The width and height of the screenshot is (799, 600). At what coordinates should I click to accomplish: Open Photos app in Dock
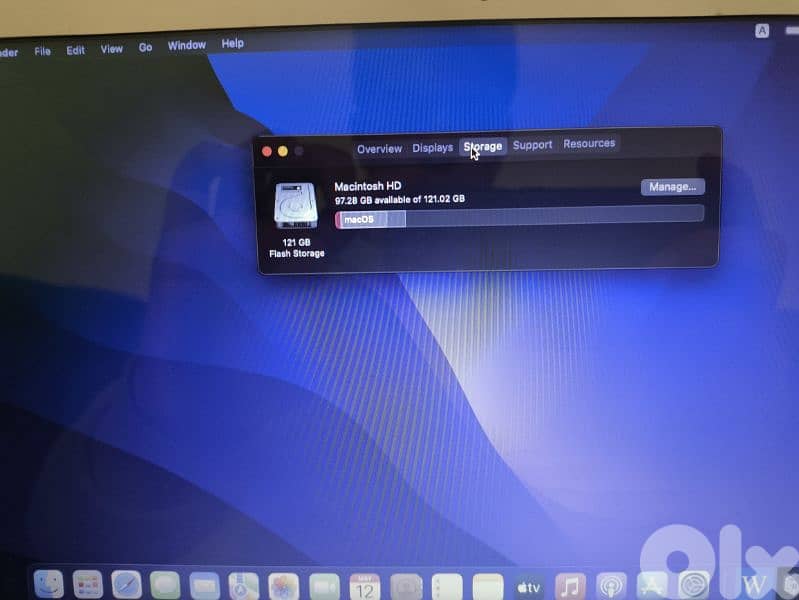tap(283, 587)
